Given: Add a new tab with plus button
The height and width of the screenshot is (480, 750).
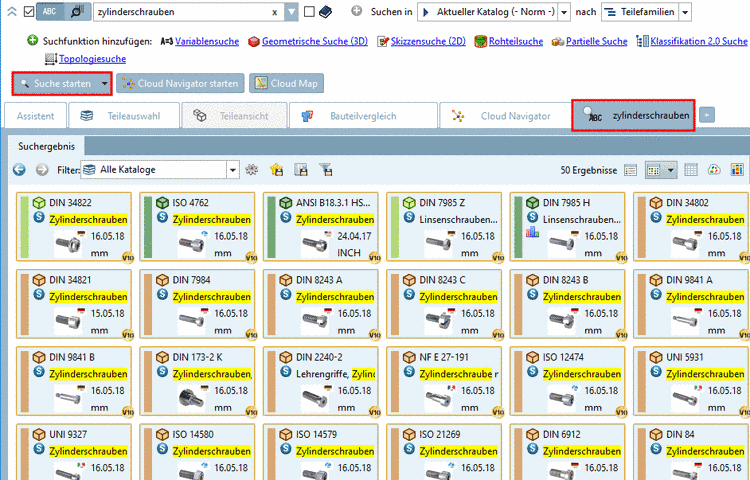Looking at the screenshot, I should [706, 115].
